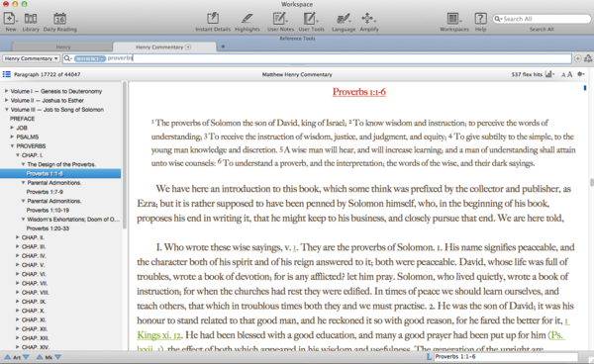Open the Search All magnifier dropdown
The image size is (594, 364).
[x=498, y=19]
